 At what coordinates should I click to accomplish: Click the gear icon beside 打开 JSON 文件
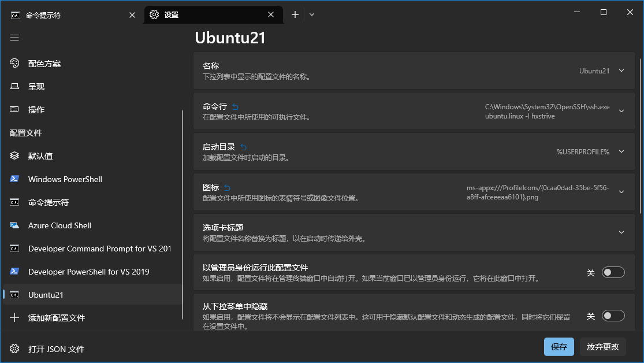pos(14,349)
